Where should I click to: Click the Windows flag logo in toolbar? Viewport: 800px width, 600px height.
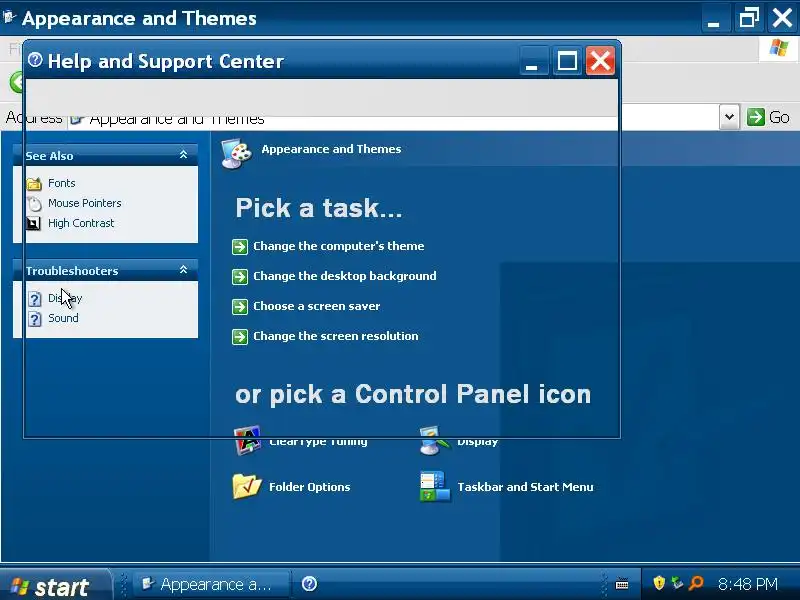point(779,48)
